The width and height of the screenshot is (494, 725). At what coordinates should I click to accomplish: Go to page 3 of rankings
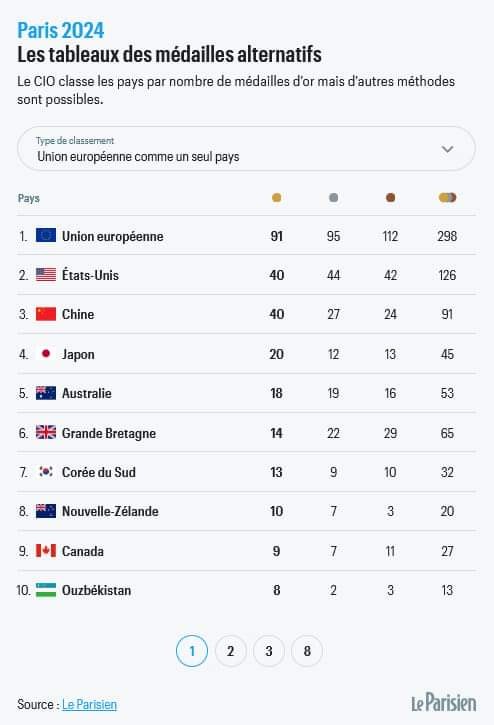(x=269, y=651)
